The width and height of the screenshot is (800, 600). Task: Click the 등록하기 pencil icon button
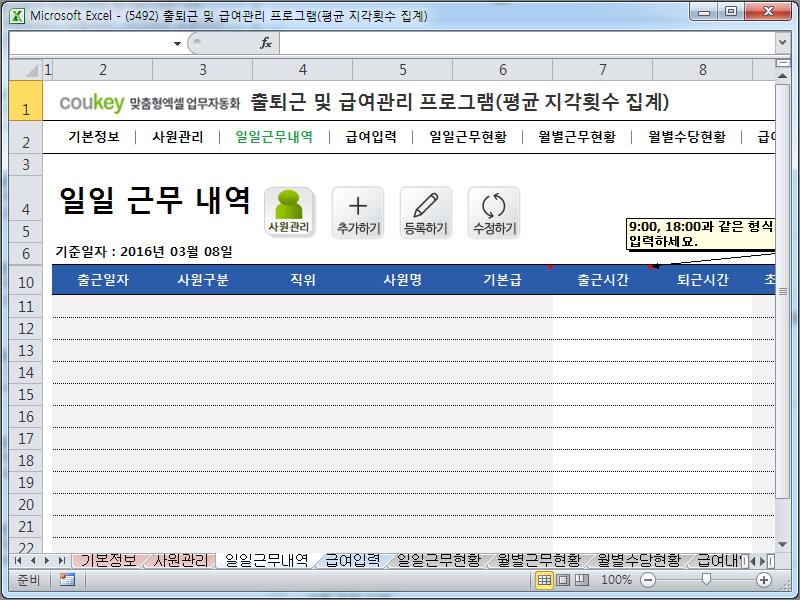tap(426, 212)
